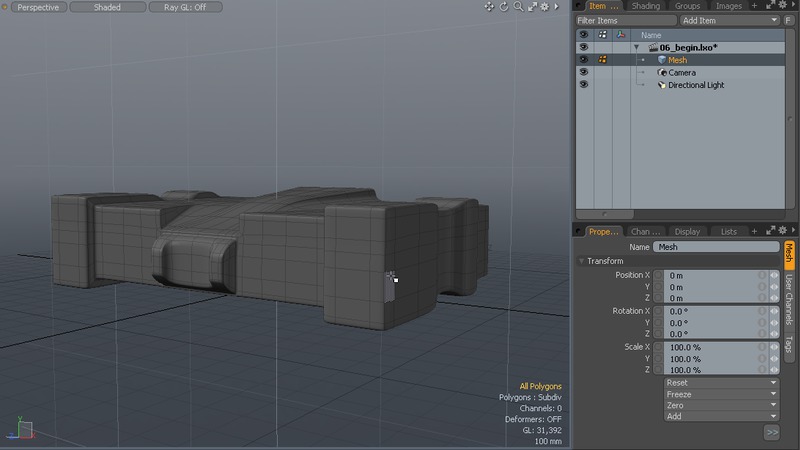The image size is (800, 450).
Task: Collapse the Transform section
Action: click(582, 261)
